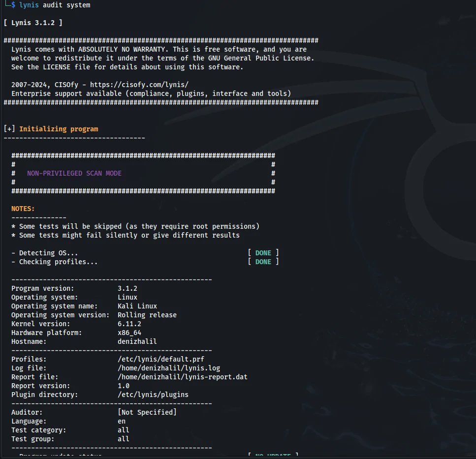Click Kernel version value '6.11.2'
Image resolution: width=476 pixels, height=459 pixels.
(129, 324)
